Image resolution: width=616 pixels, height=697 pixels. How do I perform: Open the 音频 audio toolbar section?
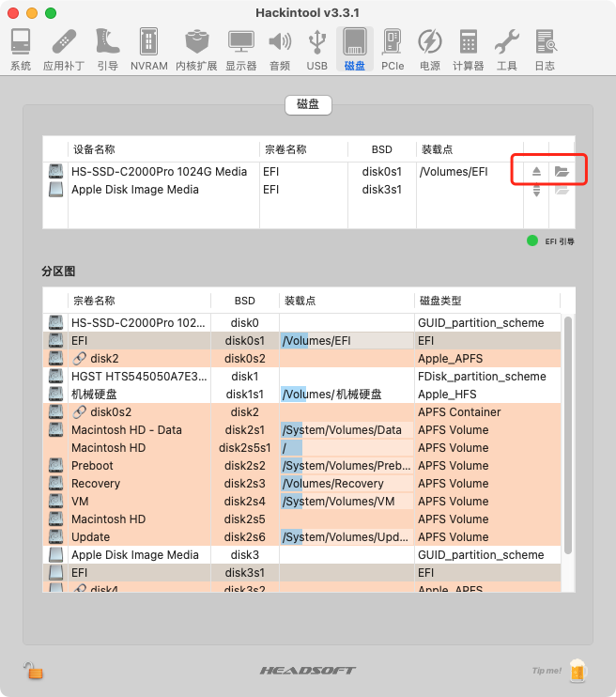[x=280, y=50]
